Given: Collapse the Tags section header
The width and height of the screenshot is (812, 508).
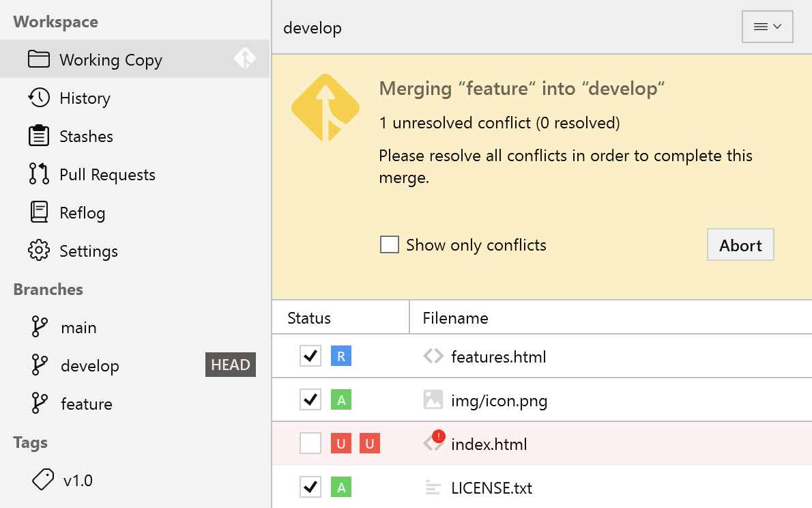Looking at the screenshot, I should pos(30,442).
